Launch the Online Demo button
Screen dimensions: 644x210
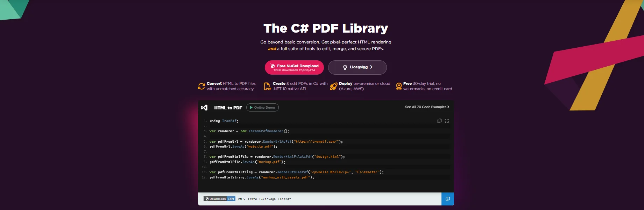click(x=262, y=108)
